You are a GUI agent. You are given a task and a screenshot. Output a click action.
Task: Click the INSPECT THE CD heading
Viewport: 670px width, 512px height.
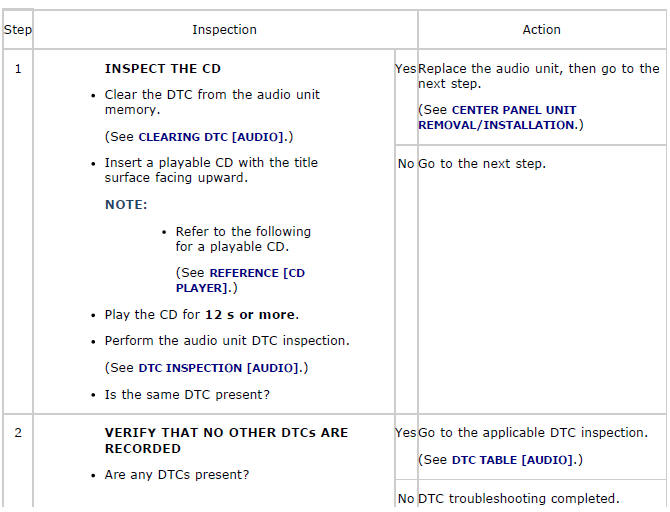click(162, 69)
